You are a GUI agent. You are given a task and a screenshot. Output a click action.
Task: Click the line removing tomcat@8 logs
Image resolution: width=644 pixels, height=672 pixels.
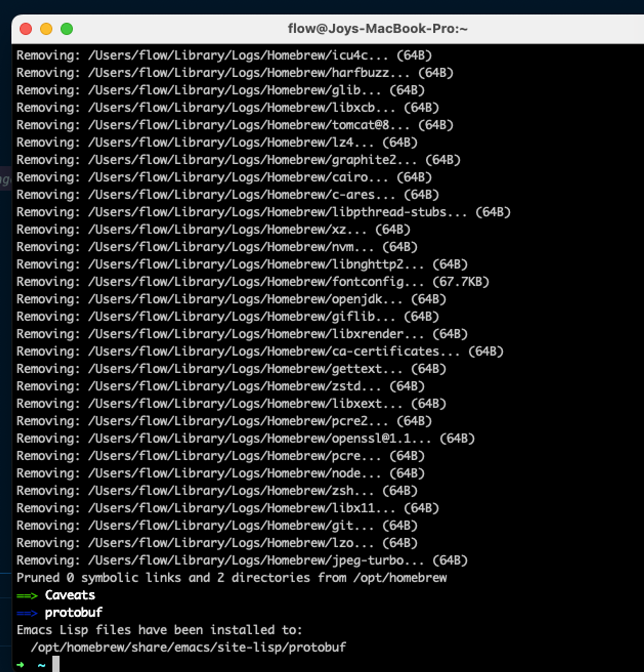(x=234, y=125)
